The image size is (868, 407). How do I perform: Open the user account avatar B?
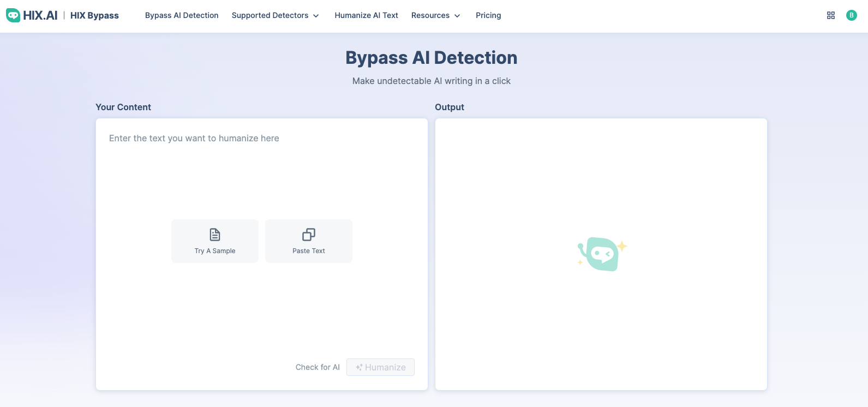(x=852, y=15)
